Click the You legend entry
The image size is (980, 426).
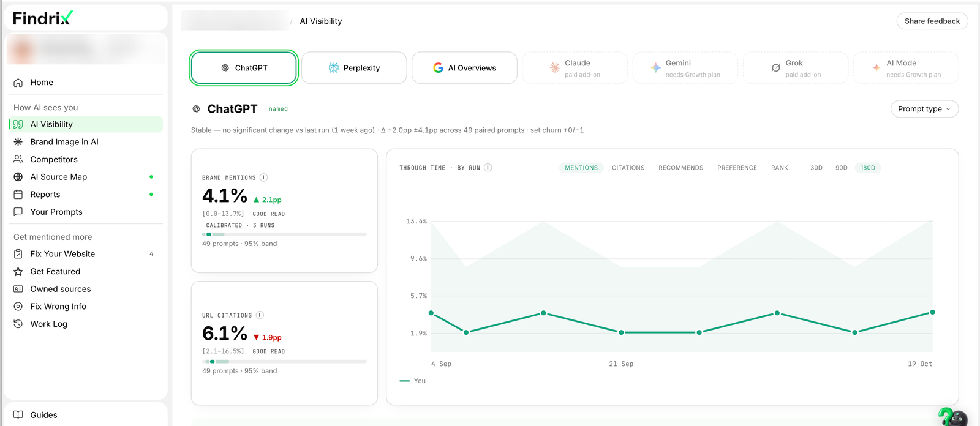click(413, 381)
